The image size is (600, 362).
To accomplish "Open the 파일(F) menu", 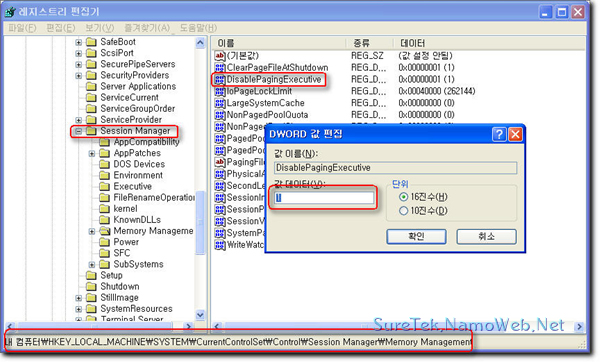I will pos(22,28).
